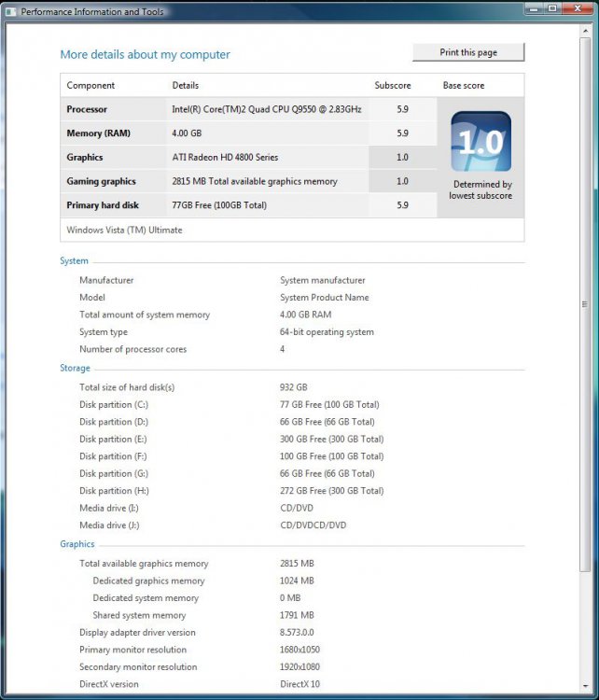Click the Primary hard disk subscore 5.9

pyautogui.click(x=403, y=205)
